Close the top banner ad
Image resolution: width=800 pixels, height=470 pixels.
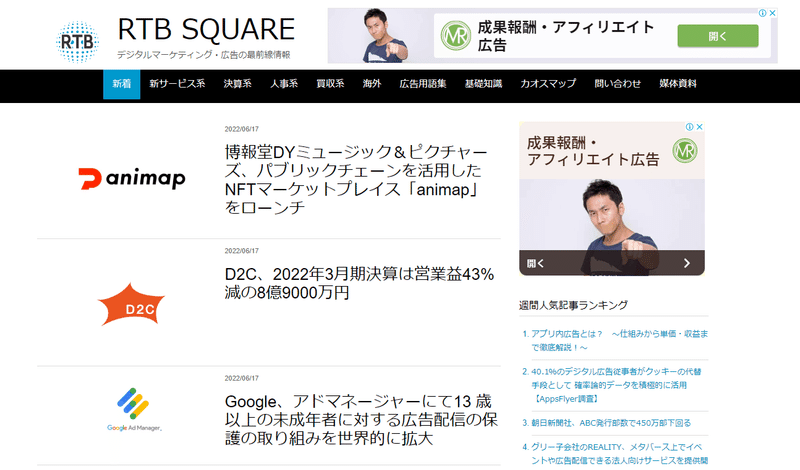click(x=772, y=13)
